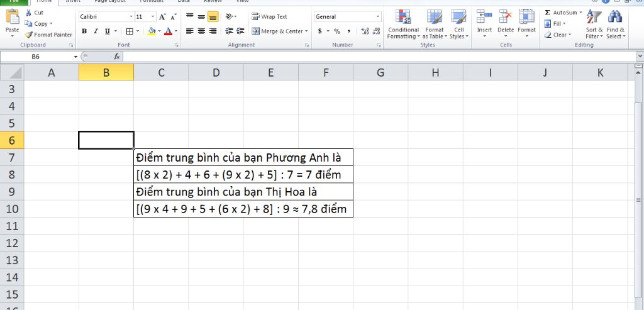Select cell 'Điểm trung bình của bạn Thị Hoa là'

243,192
